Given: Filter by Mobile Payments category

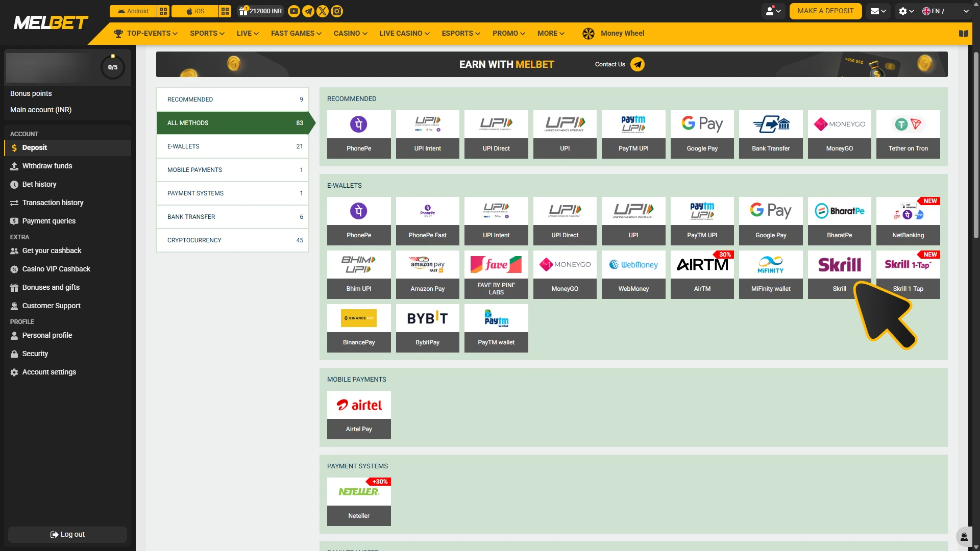Looking at the screenshot, I should [233, 170].
